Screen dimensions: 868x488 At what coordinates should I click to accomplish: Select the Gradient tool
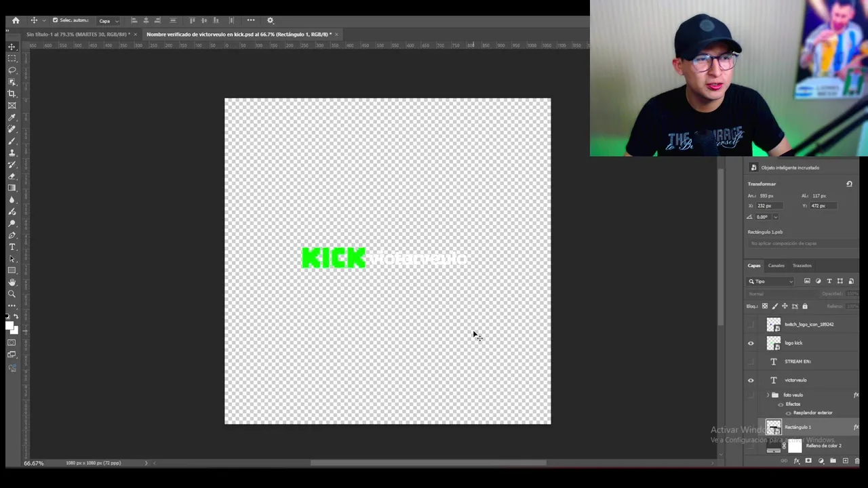click(12, 188)
